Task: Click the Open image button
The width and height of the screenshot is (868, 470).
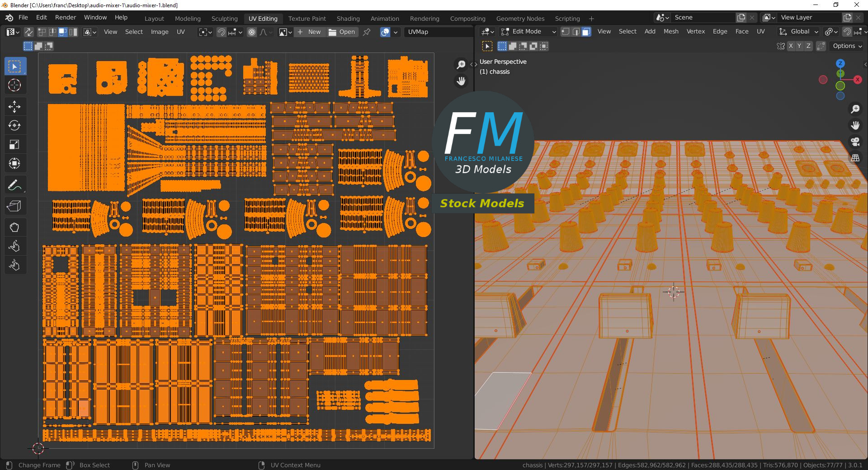Action: [x=342, y=32]
